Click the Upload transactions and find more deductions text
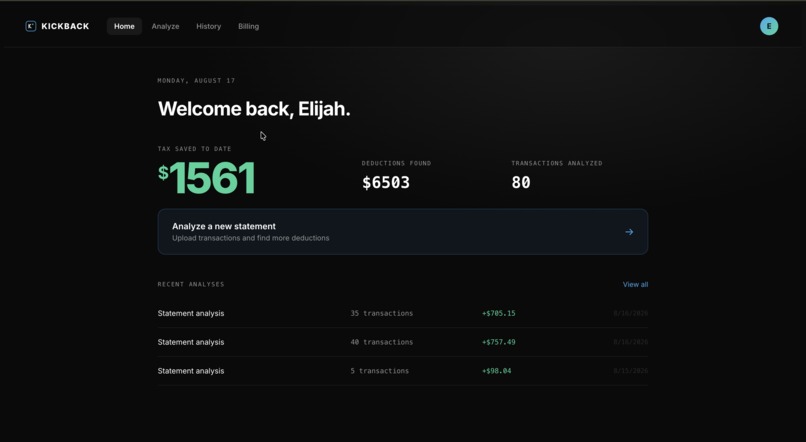Image resolution: width=806 pixels, height=442 pixels. click(251, 238)
